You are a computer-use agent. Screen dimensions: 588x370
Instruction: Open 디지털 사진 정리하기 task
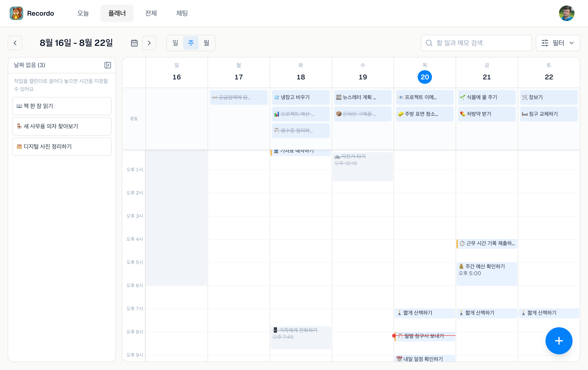[62, 147]
